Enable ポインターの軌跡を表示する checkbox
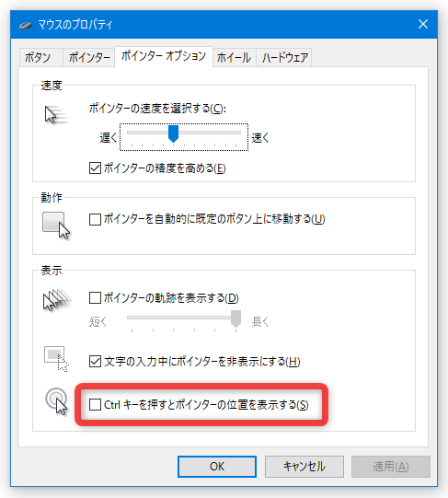Viewport: 448px width, 498px height. pos(95,298)
